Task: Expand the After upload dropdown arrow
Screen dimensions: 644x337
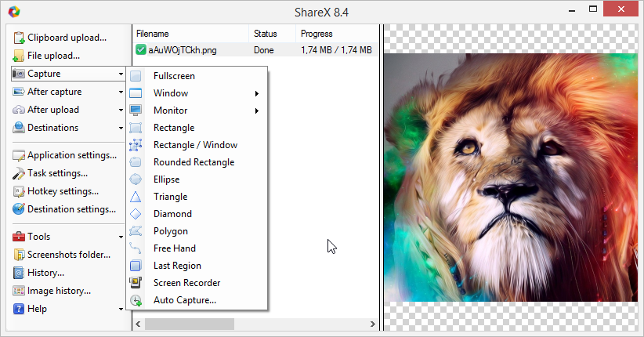Action: (x=121, y=111)
